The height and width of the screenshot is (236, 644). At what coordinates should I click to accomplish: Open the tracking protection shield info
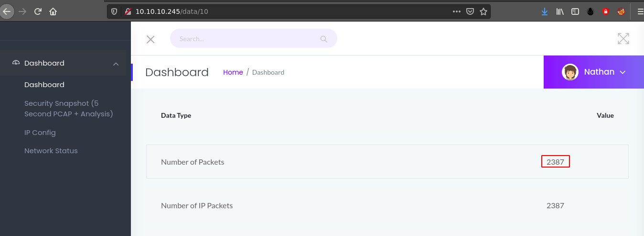(114, 11)
